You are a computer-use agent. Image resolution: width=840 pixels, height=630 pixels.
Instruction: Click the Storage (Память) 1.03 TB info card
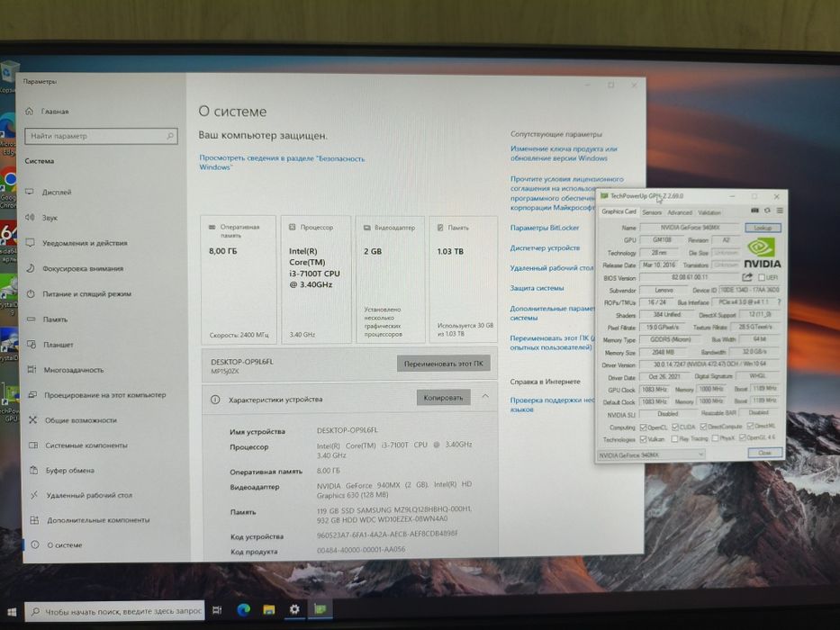coord(464,279)
